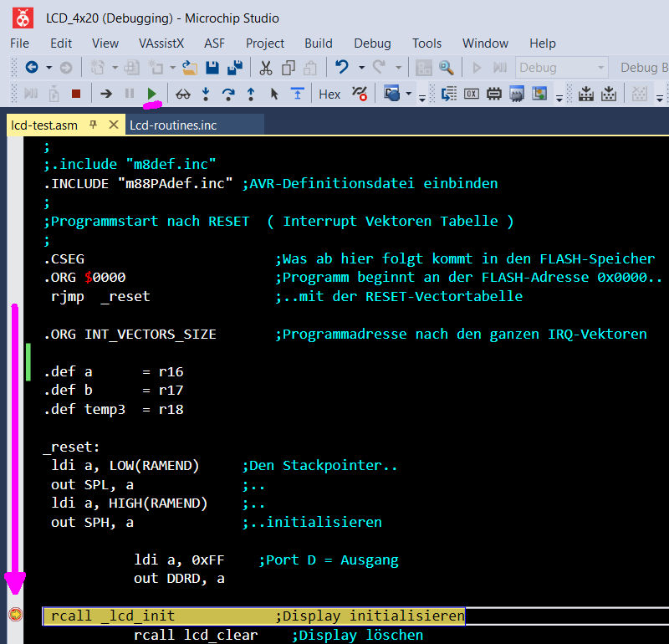
Task: Click the '.ORG INT_VECTORS_SIZE' text
Action: 130,335
